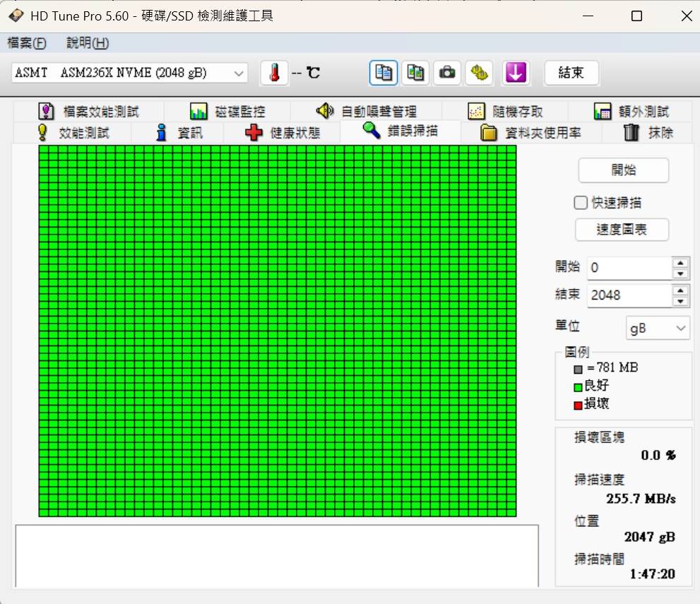Decrease the 結束 value with down arrow

point(680,302)
